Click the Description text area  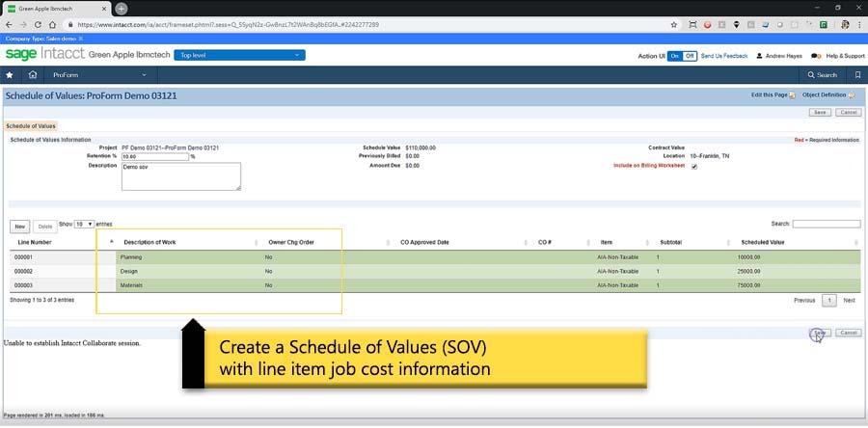181,176
